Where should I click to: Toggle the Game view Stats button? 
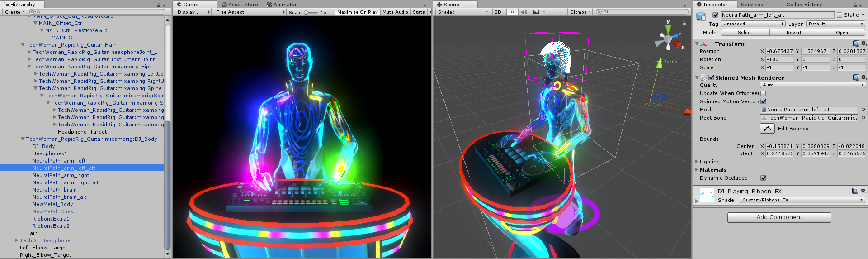coord(419,12)
